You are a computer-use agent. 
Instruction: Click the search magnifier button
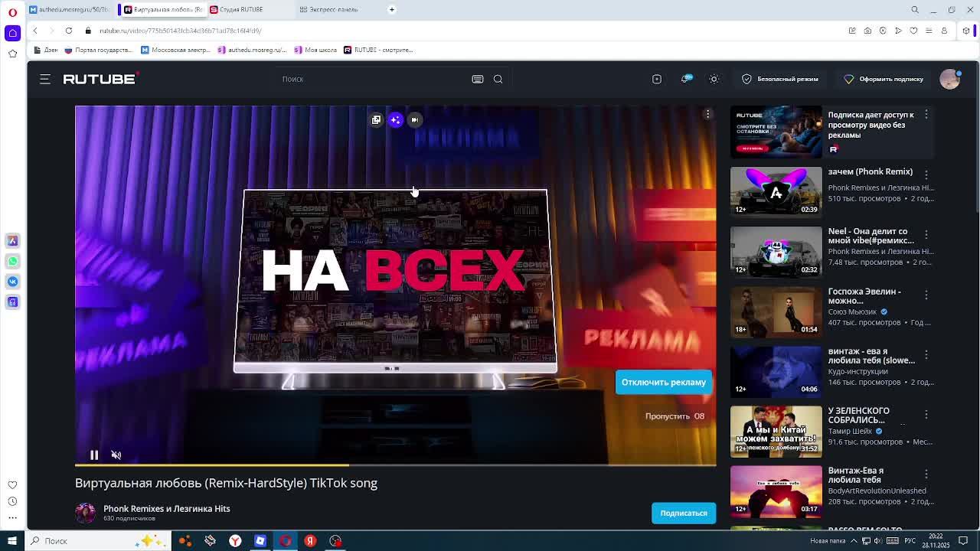498,79
